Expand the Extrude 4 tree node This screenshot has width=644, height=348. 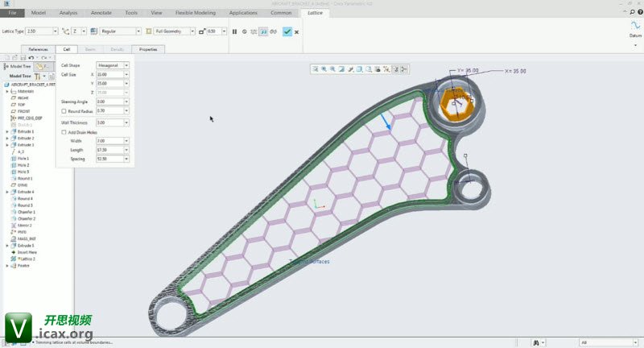[x=7, y=192]
